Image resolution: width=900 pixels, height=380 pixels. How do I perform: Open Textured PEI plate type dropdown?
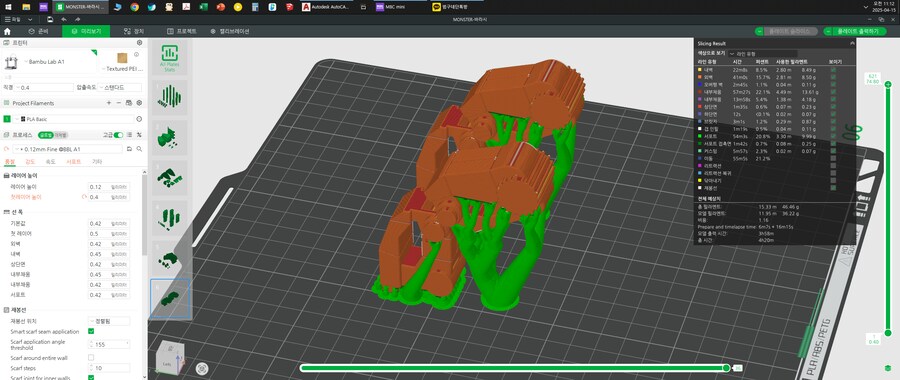121,69
